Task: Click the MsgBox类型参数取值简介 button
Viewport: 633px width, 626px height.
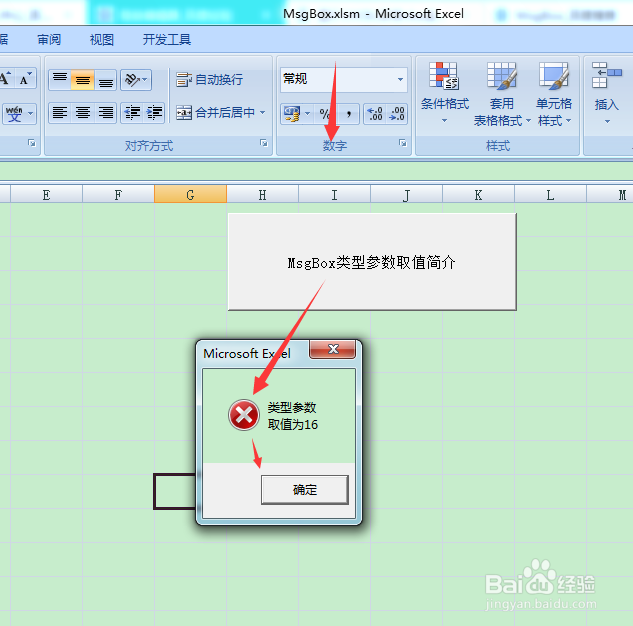Action: tap(372, 262)
